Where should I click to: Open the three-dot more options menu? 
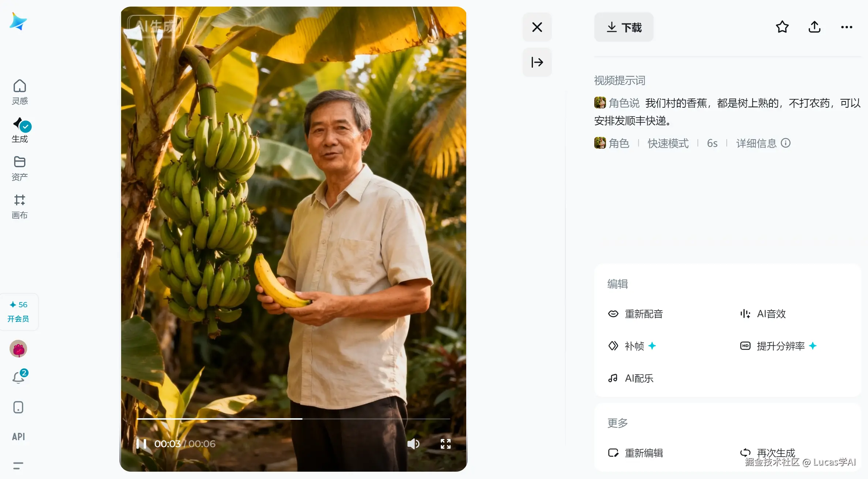pos(846,27)
